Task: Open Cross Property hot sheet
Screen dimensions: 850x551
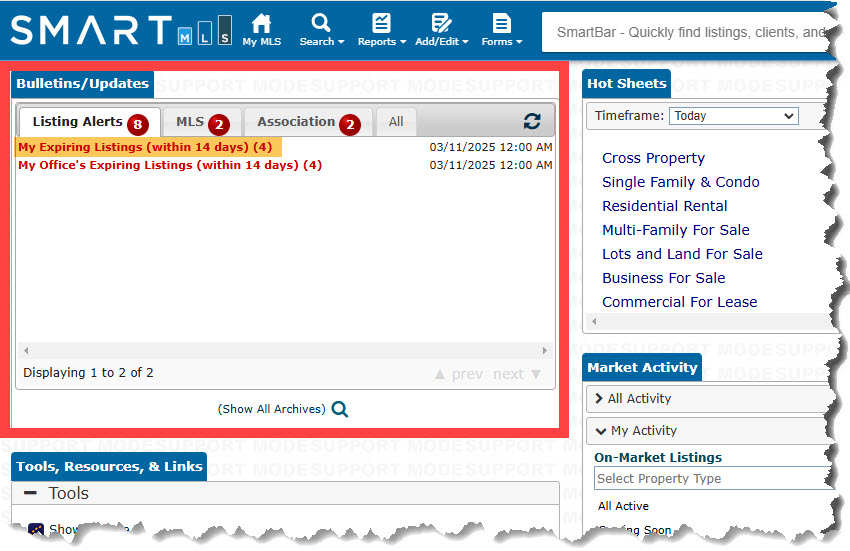Action: [x=653, y=158]
